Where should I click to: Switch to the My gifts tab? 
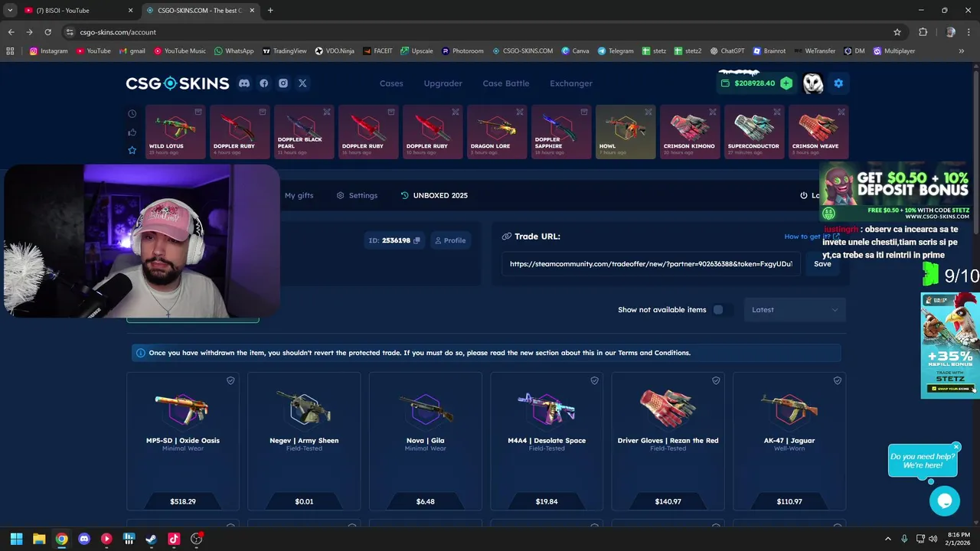(x=299, y=195)
